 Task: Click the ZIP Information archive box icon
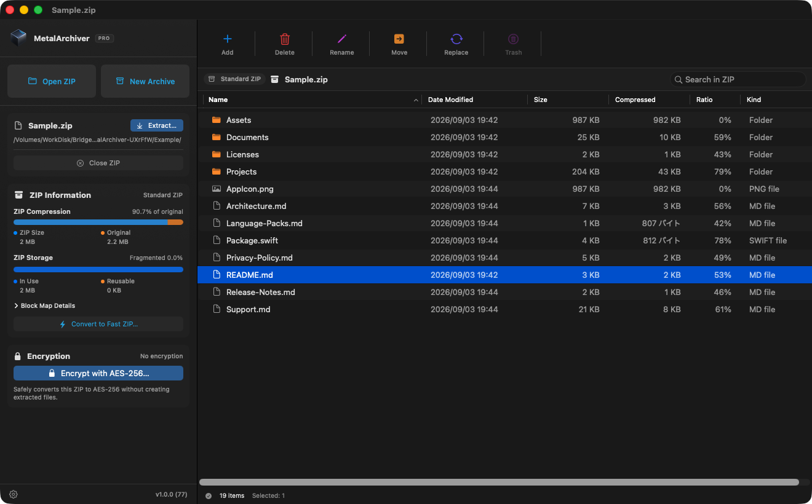click(x=18, y=195)
